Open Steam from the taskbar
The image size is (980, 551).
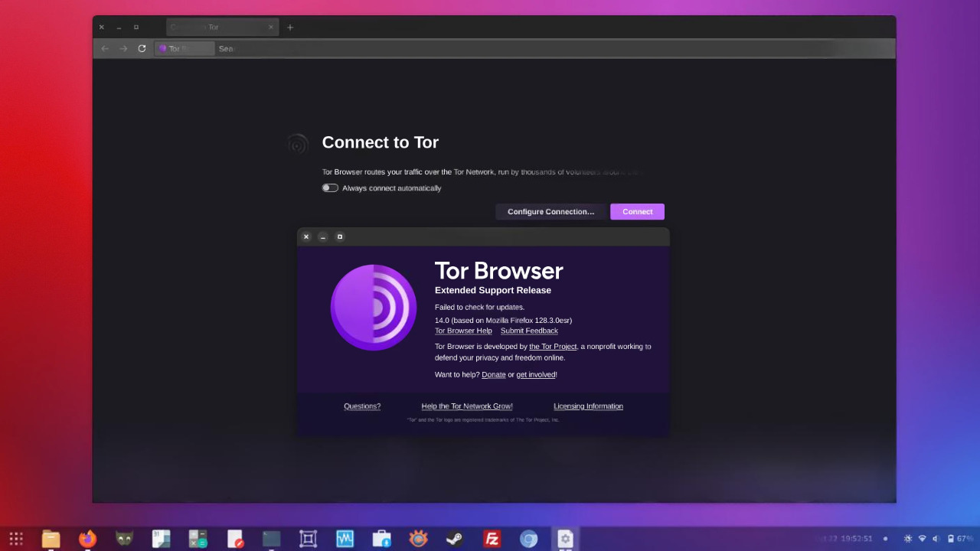[x=455, y=539]
